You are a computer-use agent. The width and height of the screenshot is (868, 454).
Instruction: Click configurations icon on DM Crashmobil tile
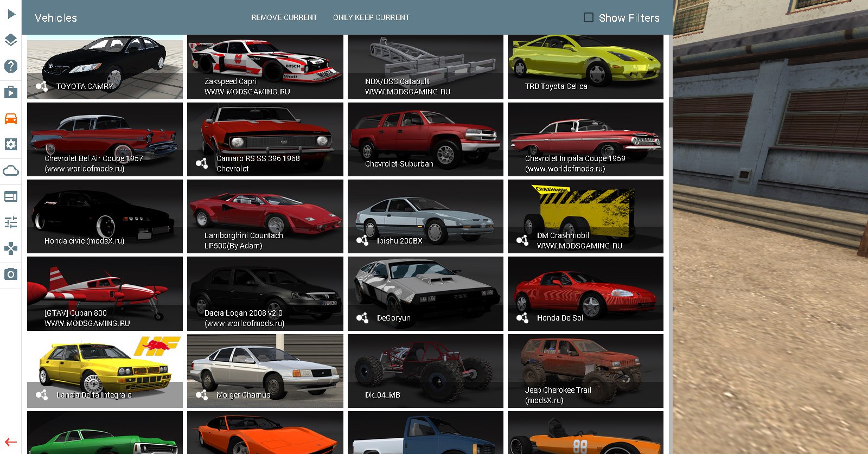(x=522, y=240)
